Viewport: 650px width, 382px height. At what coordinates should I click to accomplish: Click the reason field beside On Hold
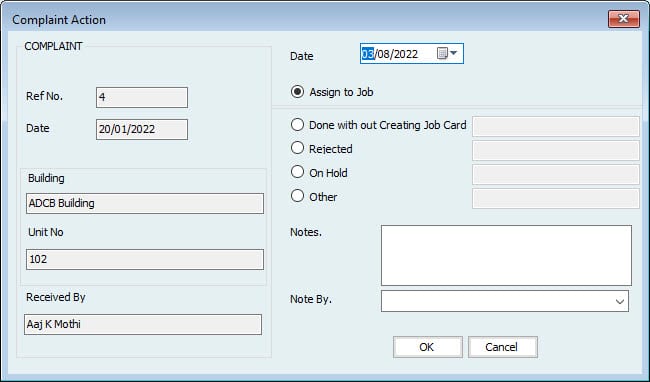click(555, 174)
